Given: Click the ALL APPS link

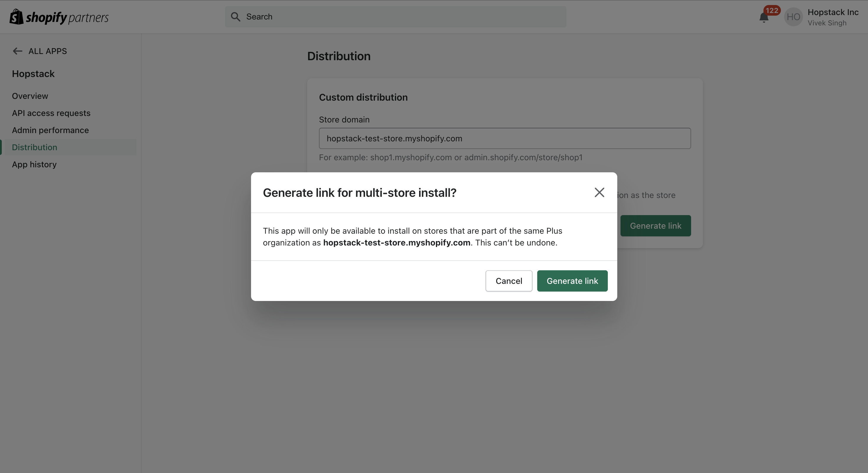Looking at the screenshot, I should 48,51.
